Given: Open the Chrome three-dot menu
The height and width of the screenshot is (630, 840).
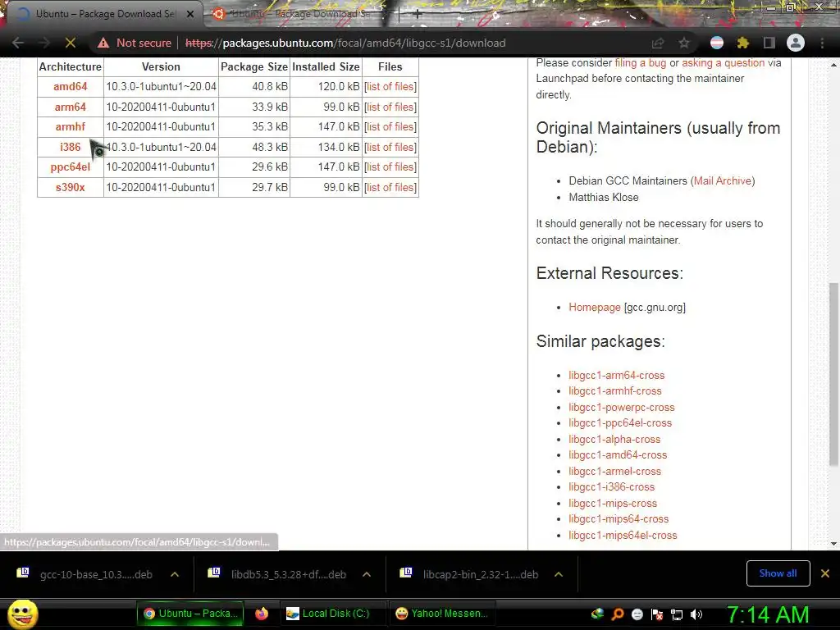Looking at the screenshot, I should click(x=822, y=43).
